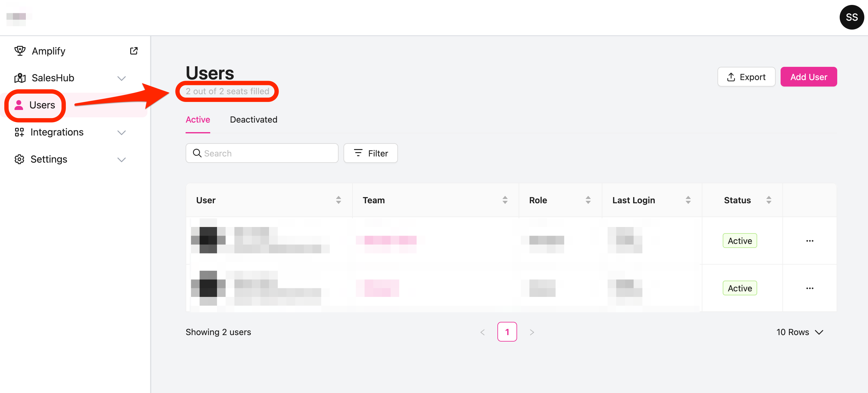Open actions menu for second user row
This screenshot has height=393, width=868.
tap(810, 288)
